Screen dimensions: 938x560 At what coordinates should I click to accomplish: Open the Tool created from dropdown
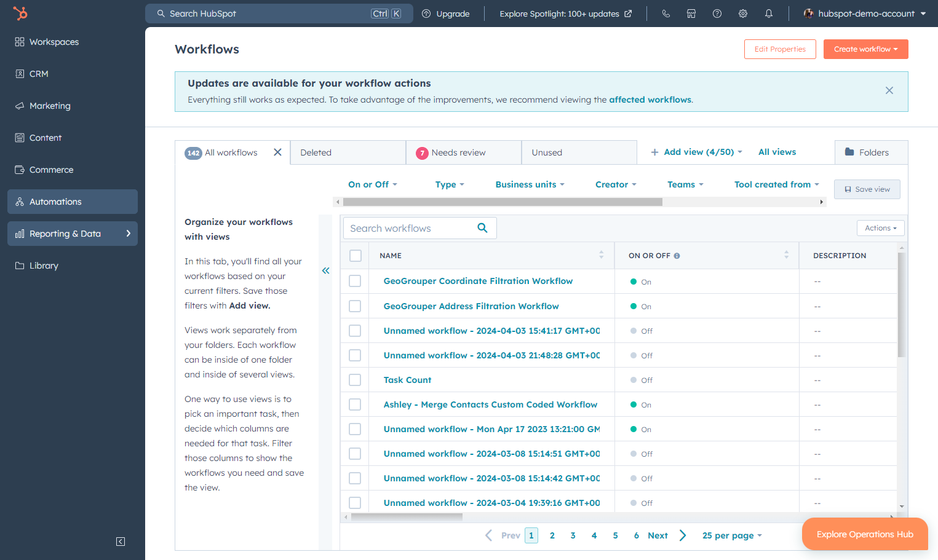click(777, 184)
